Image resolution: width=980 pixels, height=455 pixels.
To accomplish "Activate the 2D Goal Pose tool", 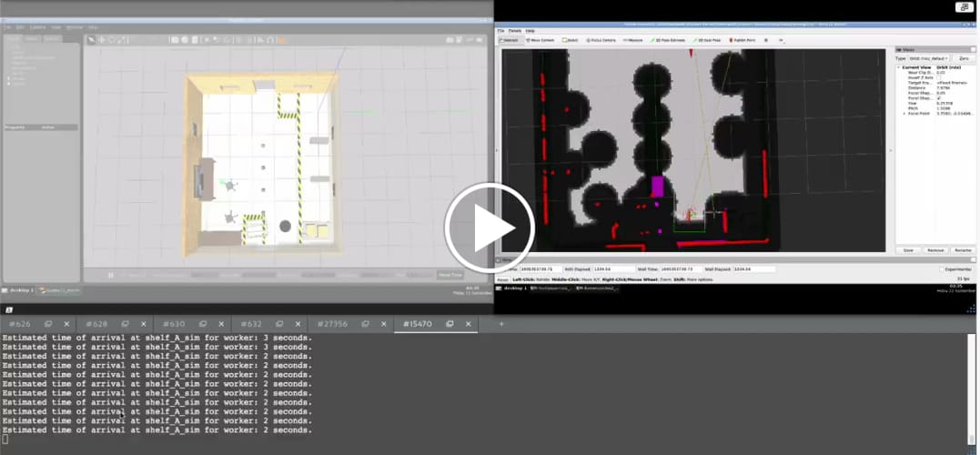I will [707, 40].
